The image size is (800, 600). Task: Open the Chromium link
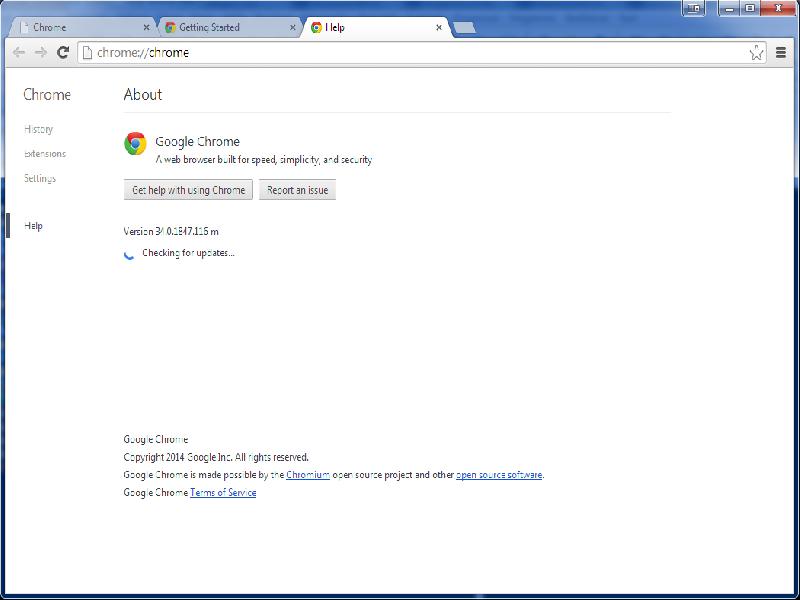pos(308,474)
